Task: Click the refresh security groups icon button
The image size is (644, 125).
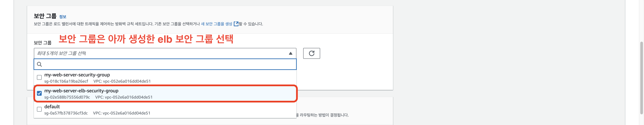Action: pos(311,53)
